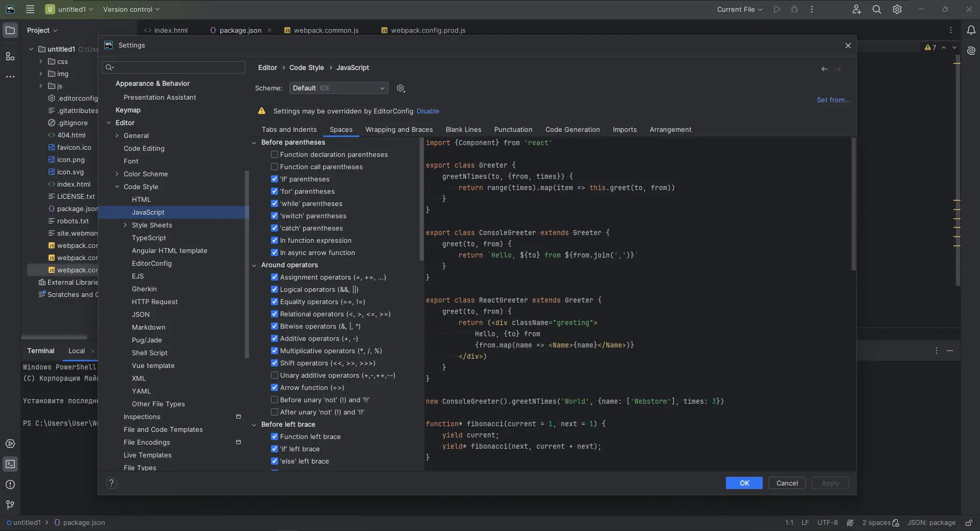Expand the Style Sheets tree node

[x=125, y=225]
